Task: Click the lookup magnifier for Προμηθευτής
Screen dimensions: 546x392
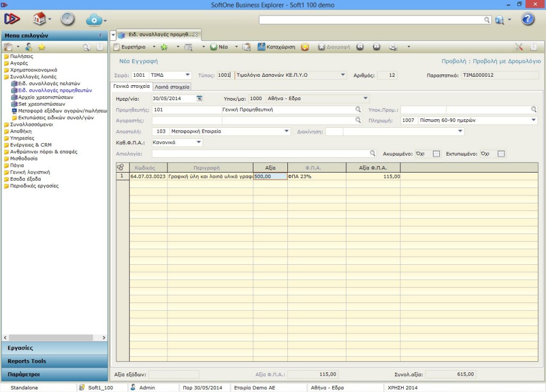Action: click(358, 110)
